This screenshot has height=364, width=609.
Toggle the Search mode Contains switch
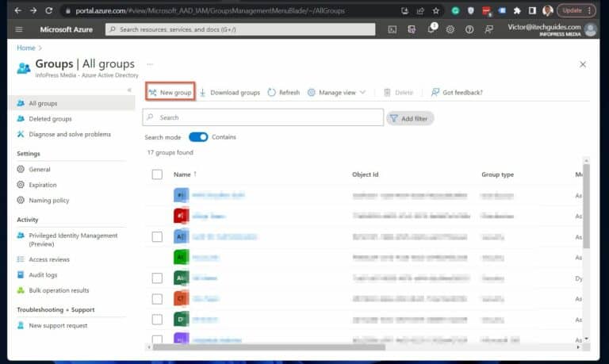coord(198,137)
